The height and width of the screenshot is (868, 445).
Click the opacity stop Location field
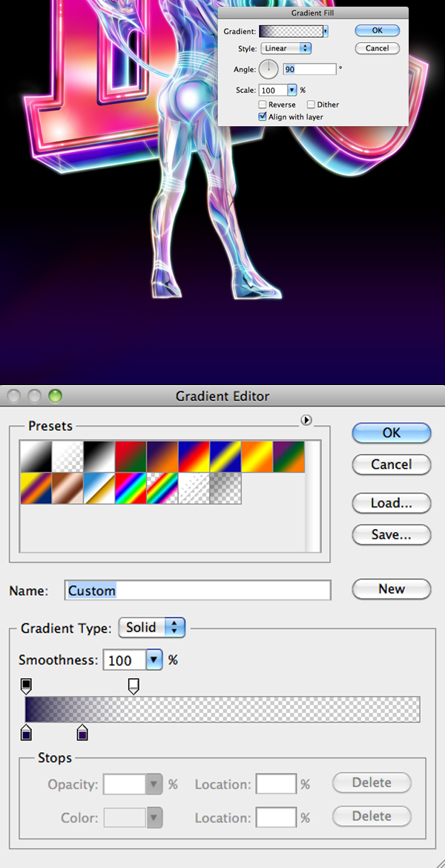pyautogui.click(x=276, y=784)
